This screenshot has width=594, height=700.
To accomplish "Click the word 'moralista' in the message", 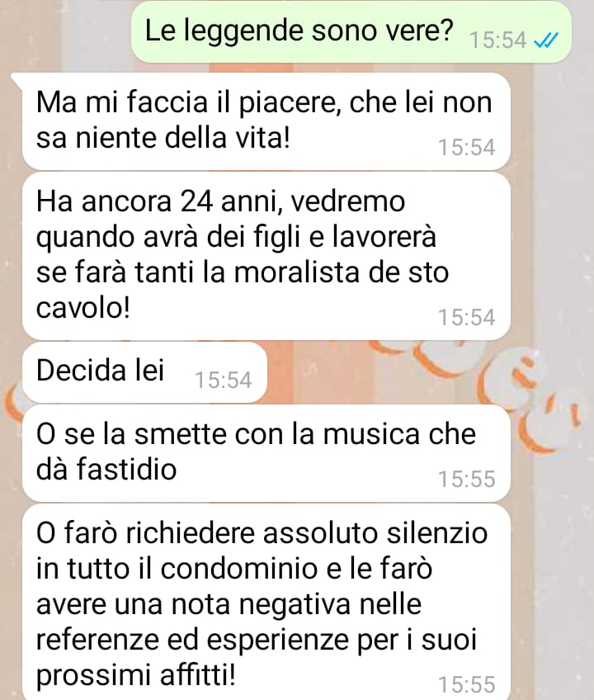I will (x=296, y=272).
